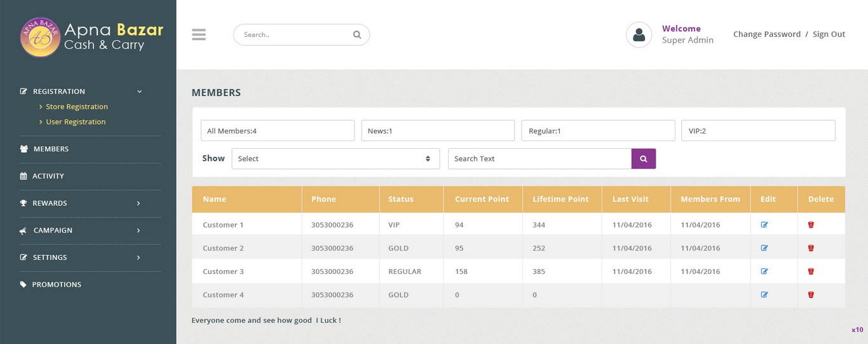Click the Change Password link

[x=766, y=34]
